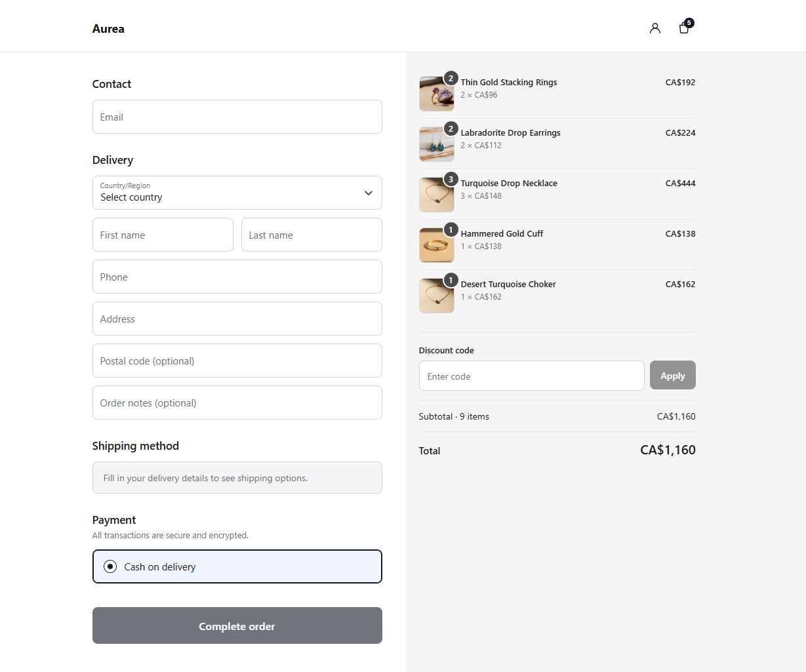Click the Hammered Gold Cuff title
The width and height of the screenshot is (806, 672).
[502, 233]
